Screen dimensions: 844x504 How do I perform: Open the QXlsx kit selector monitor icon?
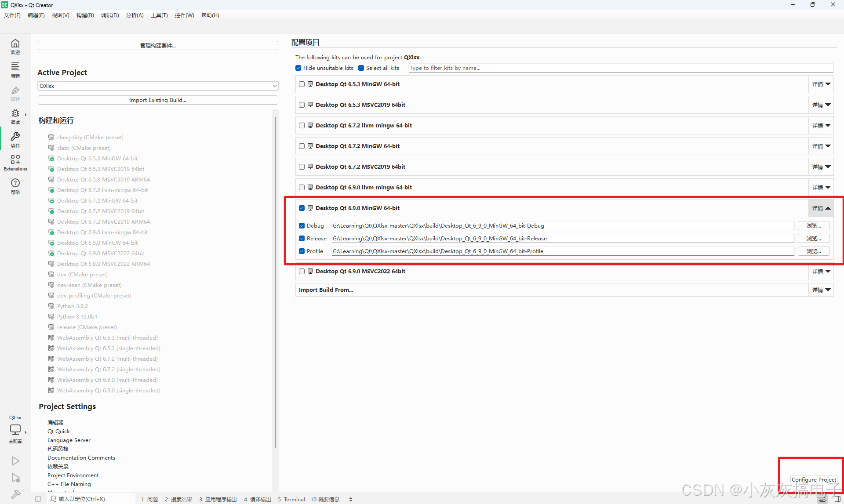pyautogui.click(x=15, y=430)
